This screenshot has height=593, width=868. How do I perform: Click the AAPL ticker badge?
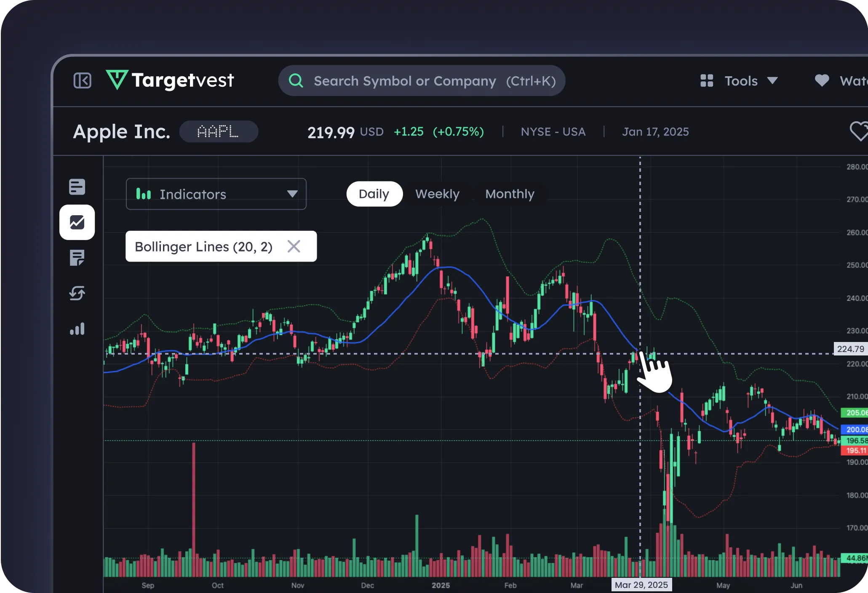[219, 131]
